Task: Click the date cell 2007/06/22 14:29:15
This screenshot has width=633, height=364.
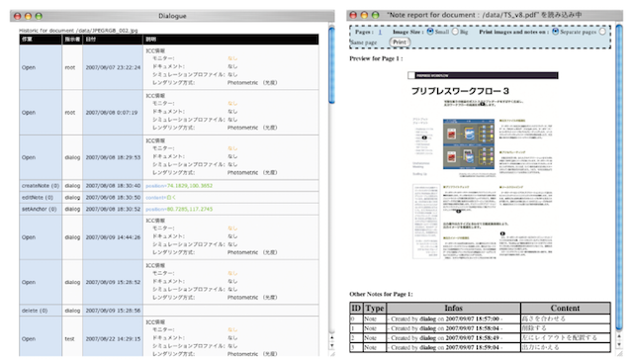Action: tap(113, 339)
